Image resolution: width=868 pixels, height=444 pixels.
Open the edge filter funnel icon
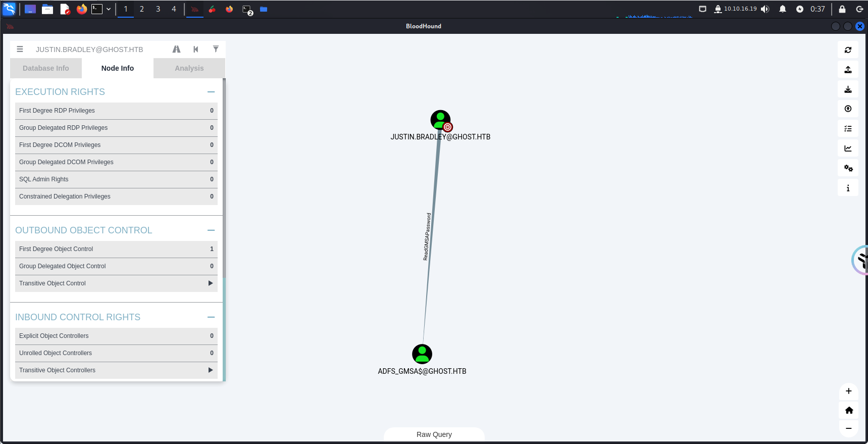coord(216,50)
